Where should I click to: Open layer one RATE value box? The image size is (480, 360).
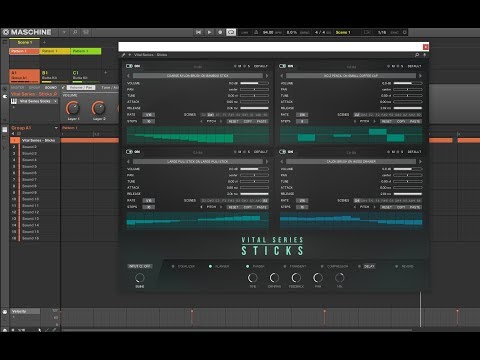point(149,115)
